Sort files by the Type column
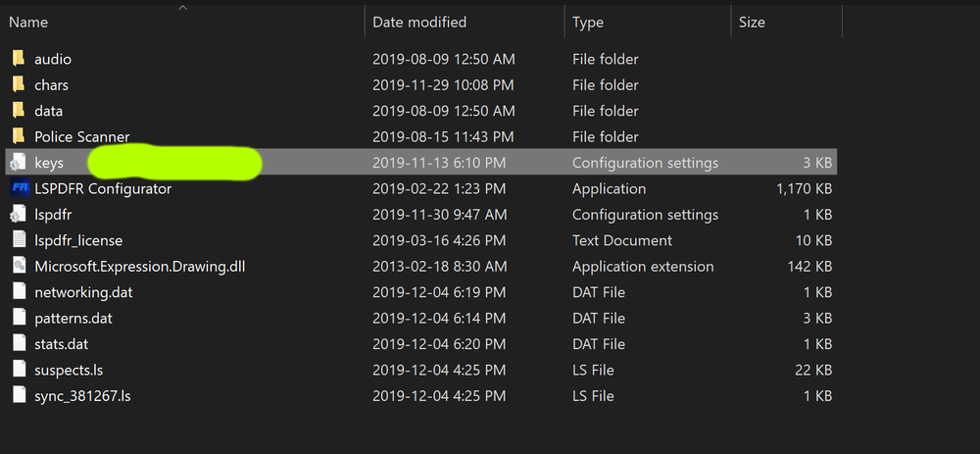The image size is (980, 454). coord(589,22)
